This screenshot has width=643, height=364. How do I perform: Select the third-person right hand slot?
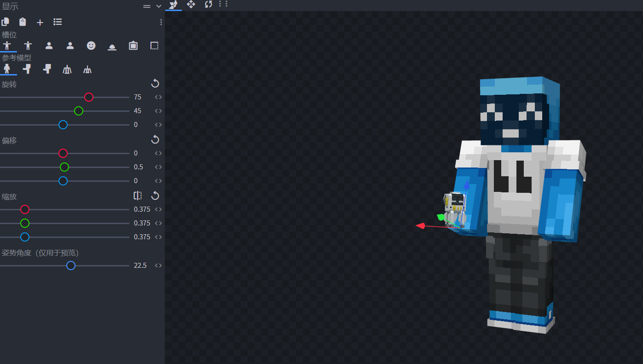7,46
